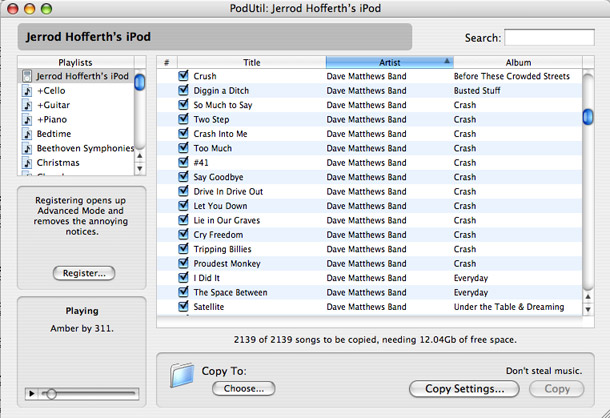Click the Christmas playlist music-note icon
The height and width of the screenshot is (418, 610).
[27, 163]
